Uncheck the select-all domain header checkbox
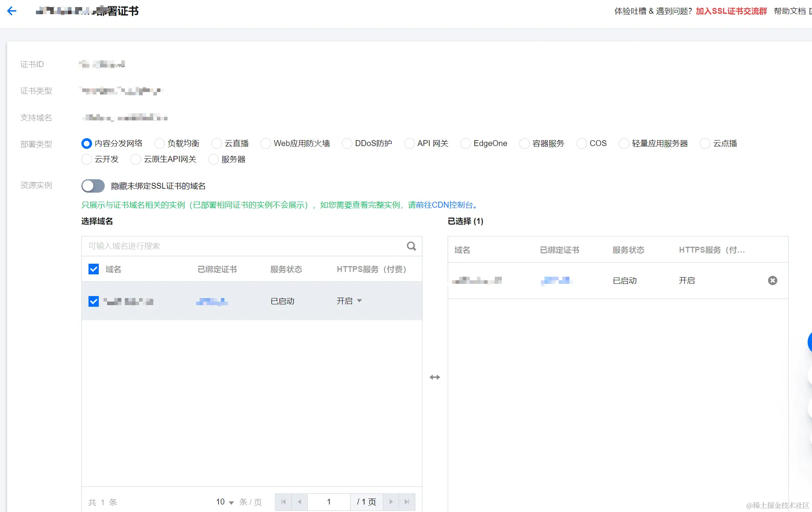Screen dimensions: 812x512 (x=94, y=269)
